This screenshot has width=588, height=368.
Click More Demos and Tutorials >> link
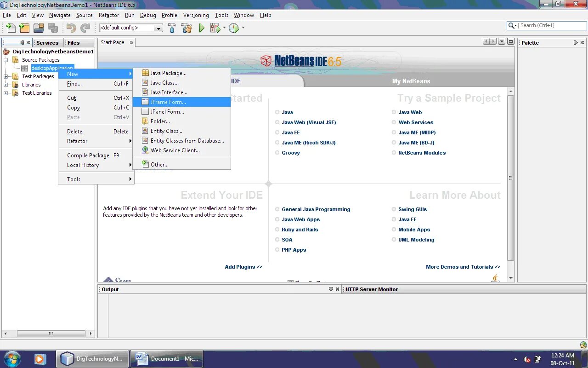463,267
